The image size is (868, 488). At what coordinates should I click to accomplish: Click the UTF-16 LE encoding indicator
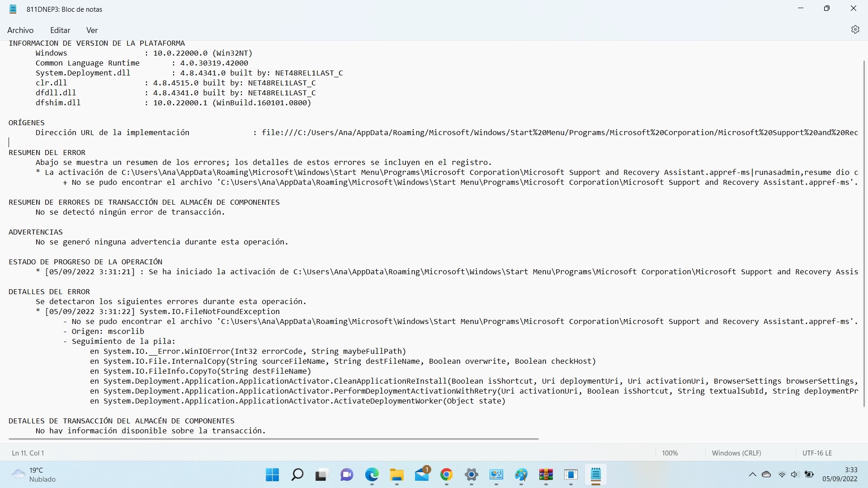click(x=816, y=453)
